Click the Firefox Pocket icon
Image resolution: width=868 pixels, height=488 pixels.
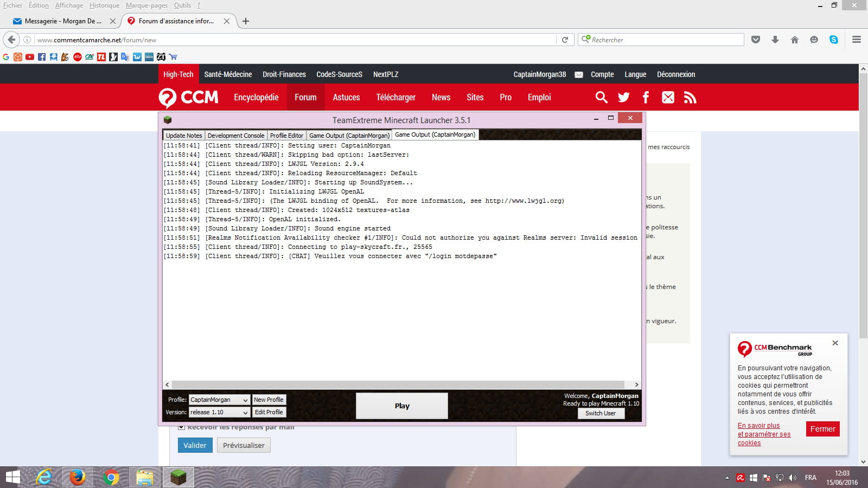756,40
